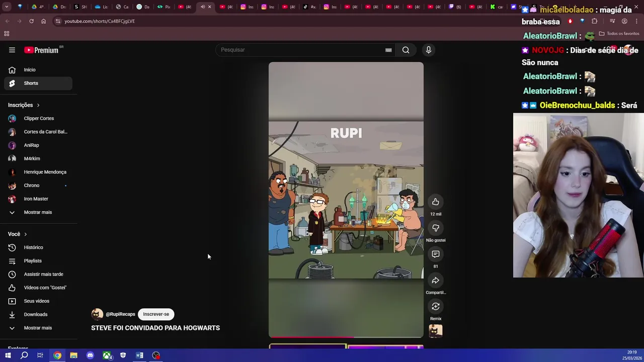Open Discord from the taskbar

pos(90,355)
